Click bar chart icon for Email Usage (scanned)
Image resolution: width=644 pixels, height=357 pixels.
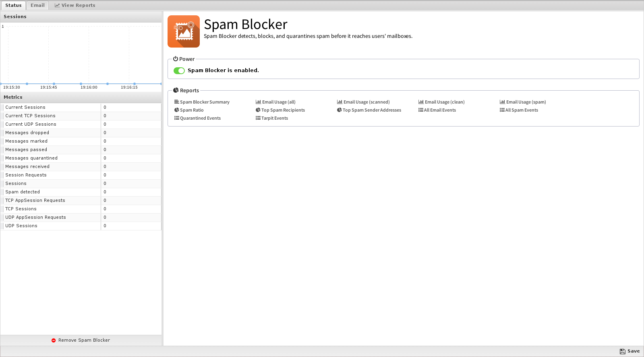[x=340, y=102]
